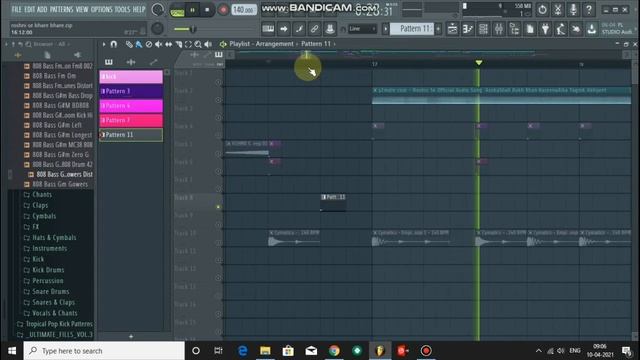Open the project picker pages icon
The image size is (640, 360).
coord(530,29)
